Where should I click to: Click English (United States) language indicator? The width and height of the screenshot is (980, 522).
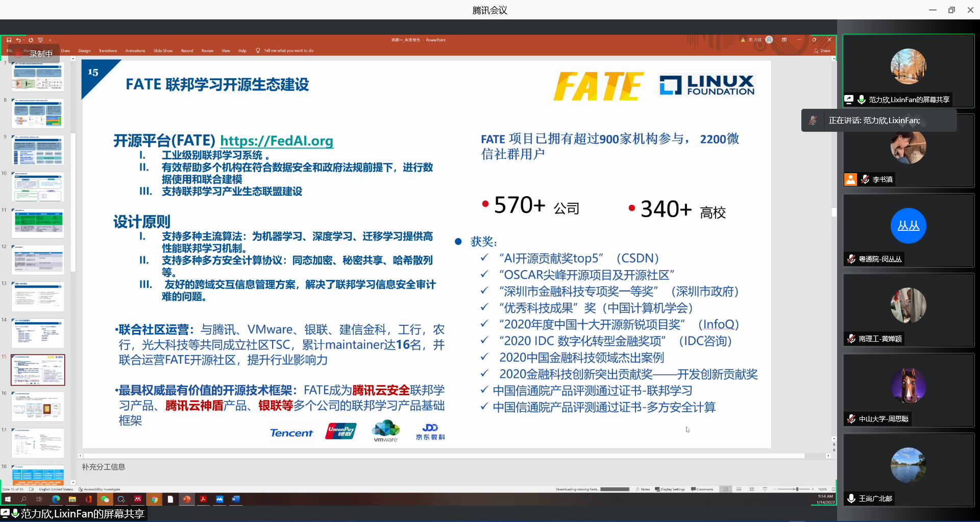(56, 489)
